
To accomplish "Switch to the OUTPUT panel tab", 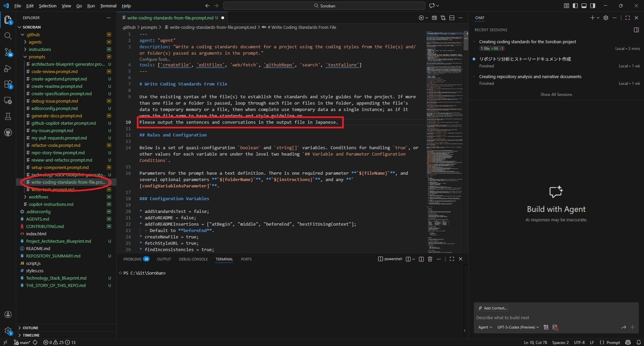I will 164,259.
